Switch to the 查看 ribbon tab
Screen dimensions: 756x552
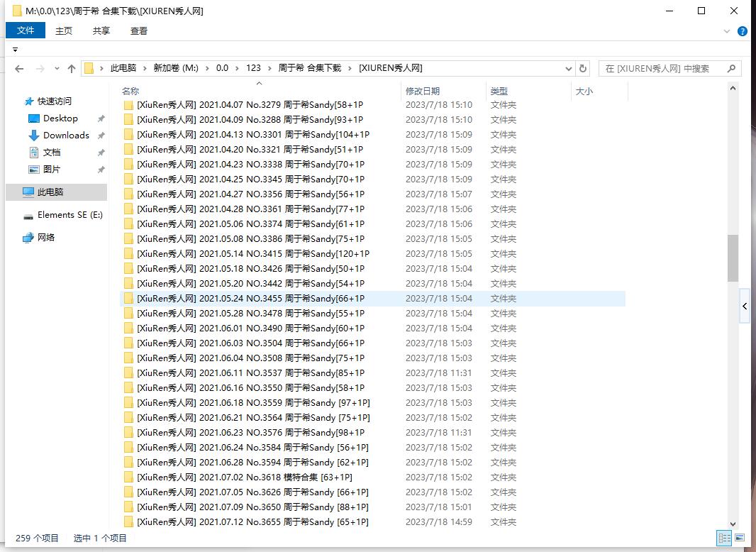tap(139, 31)
